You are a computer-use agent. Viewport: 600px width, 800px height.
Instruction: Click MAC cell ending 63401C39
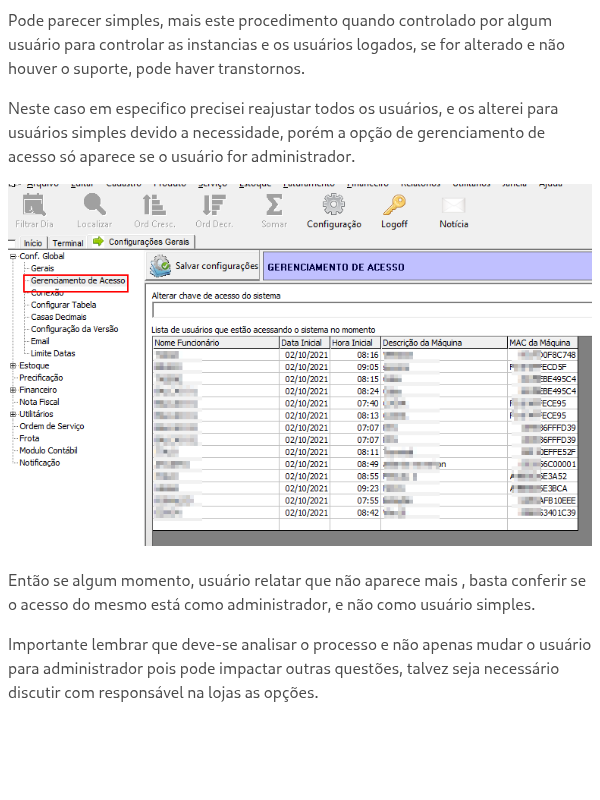tap(542, 513)
